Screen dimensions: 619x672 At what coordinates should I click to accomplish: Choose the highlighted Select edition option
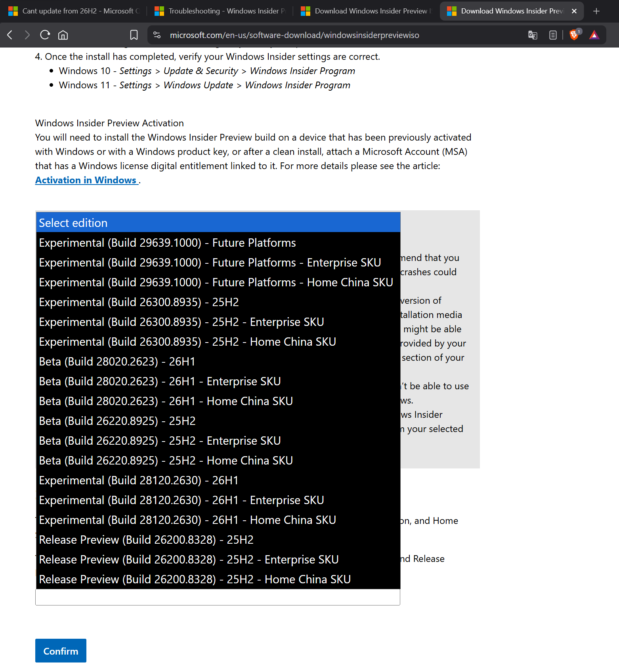pos(218,223)
